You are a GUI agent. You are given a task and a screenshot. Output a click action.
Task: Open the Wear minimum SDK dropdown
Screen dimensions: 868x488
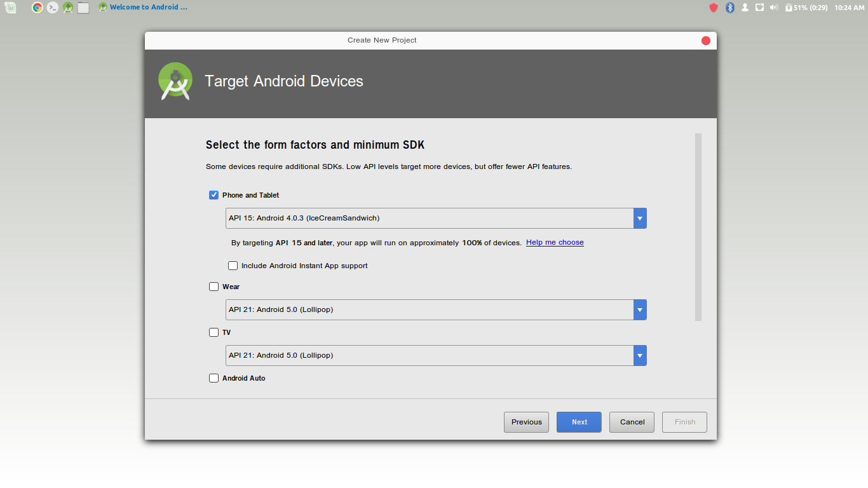436,309
